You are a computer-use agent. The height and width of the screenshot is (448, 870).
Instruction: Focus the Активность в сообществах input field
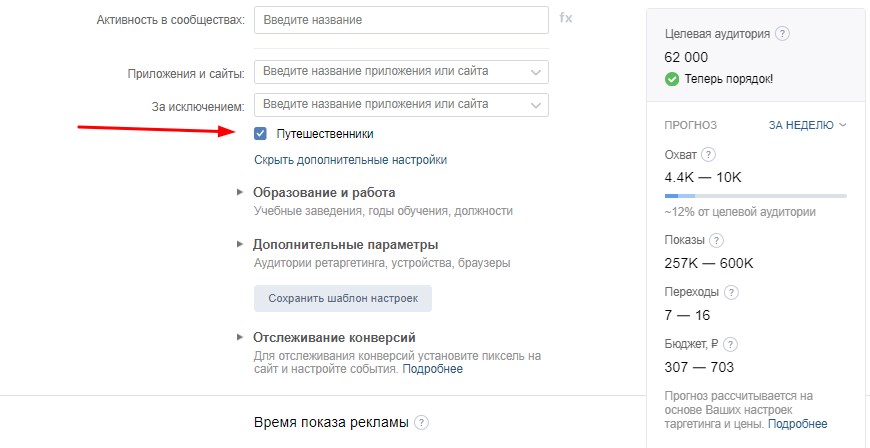(x=401, y=20)
